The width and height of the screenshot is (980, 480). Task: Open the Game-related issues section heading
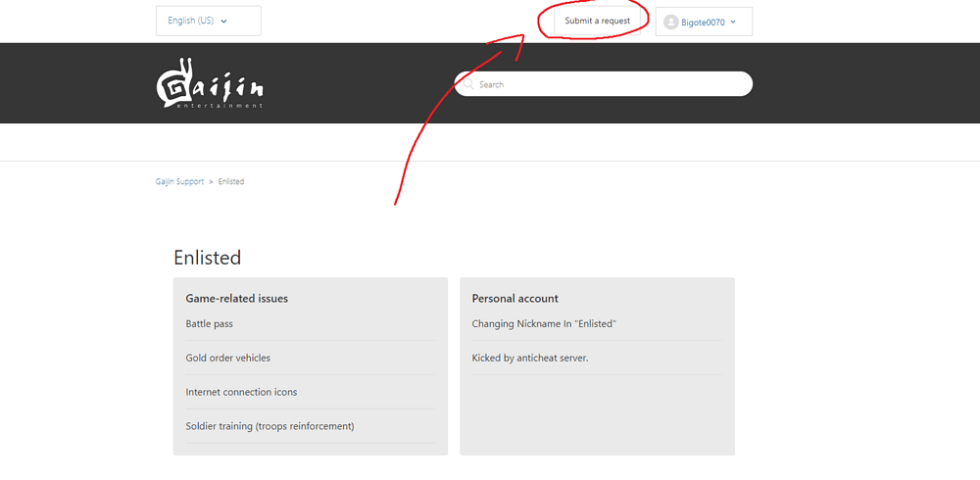click(x=236, y=298)
